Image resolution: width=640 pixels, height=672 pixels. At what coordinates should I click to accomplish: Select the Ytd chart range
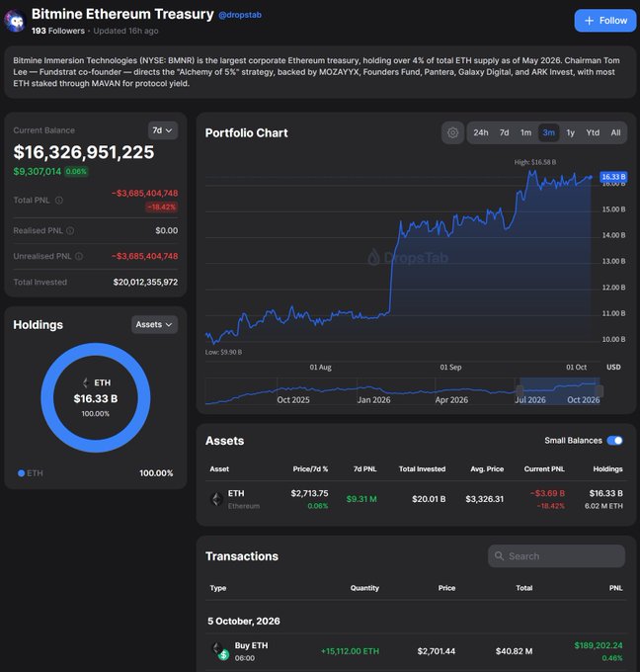tap(593, 132)
